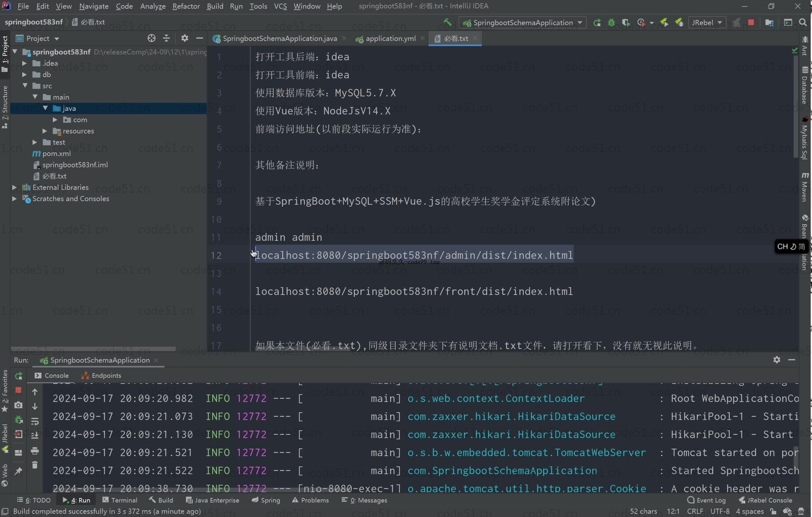
Task: Hide the Project tool window
Action: [x=199, y=38]
